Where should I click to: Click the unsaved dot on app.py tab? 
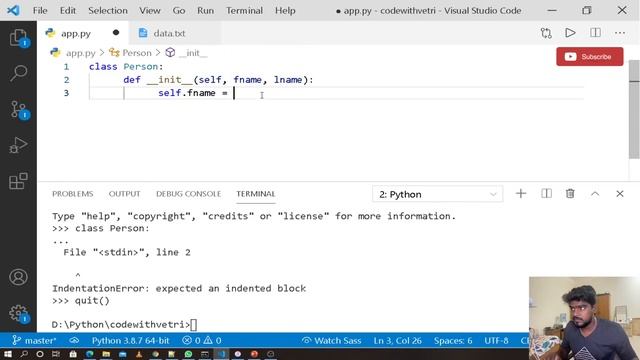pyautogui.click(x=116, y=33)
